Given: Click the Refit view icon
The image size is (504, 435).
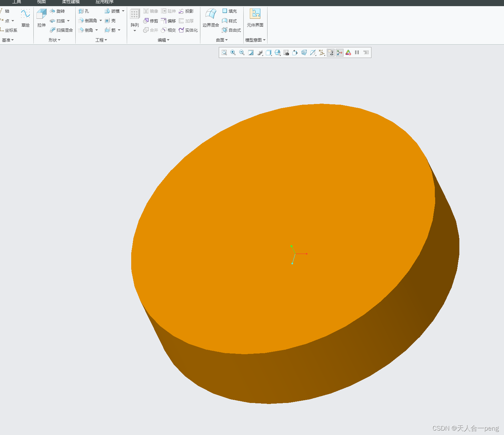Looking at the screenshot, I should tap(224, 52).
